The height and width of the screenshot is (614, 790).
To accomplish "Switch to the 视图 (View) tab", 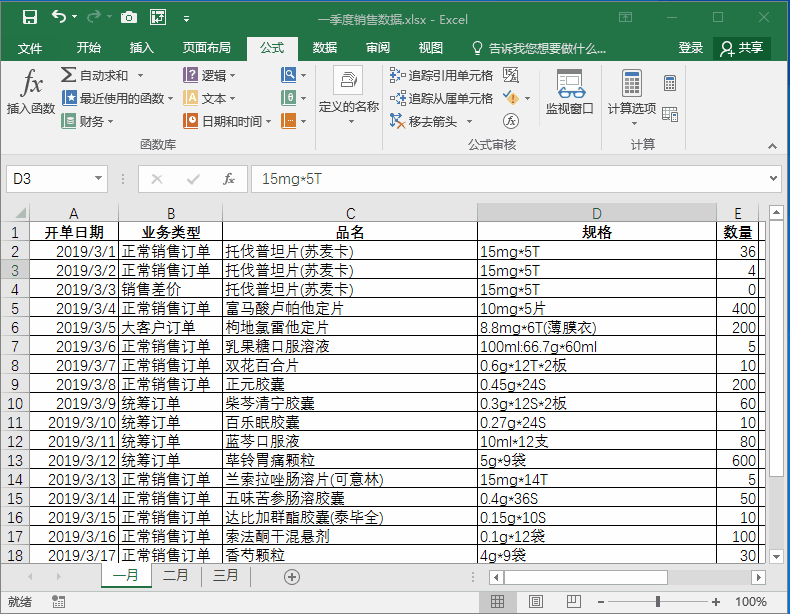I will (x=431, y=48).
